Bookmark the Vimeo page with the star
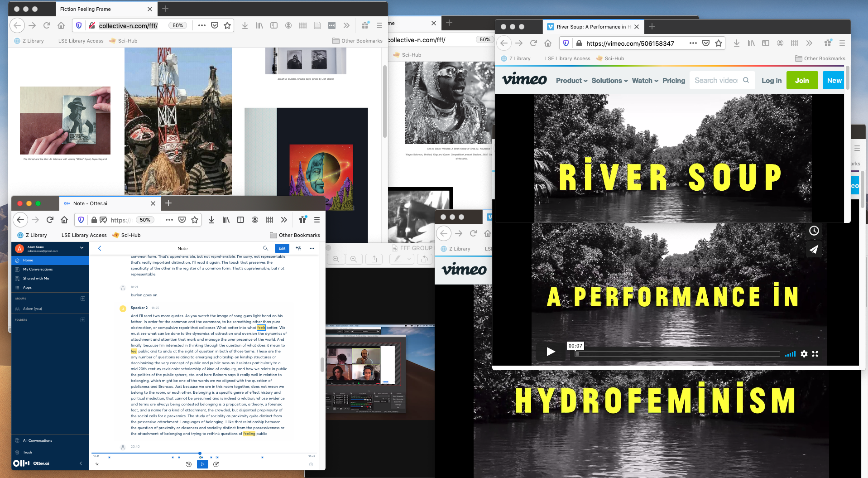The width and height of the screenshot is (868, 478). [719, 43]
